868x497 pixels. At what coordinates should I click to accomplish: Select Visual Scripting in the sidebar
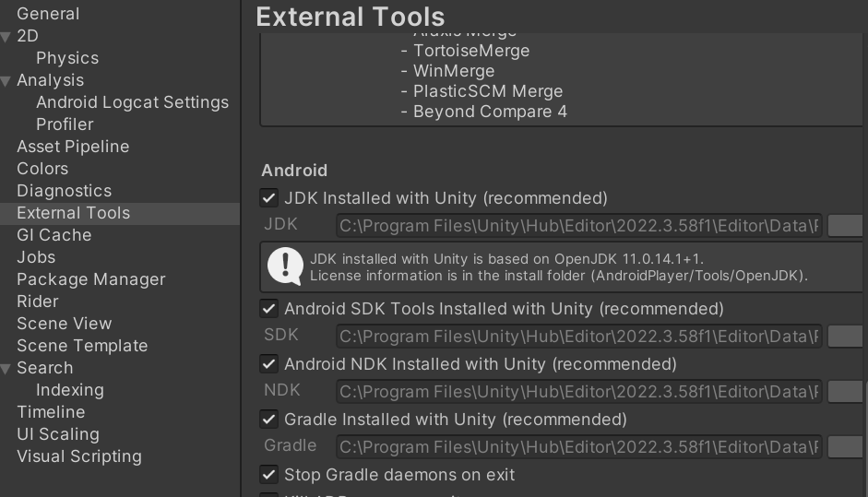(79, 456)
